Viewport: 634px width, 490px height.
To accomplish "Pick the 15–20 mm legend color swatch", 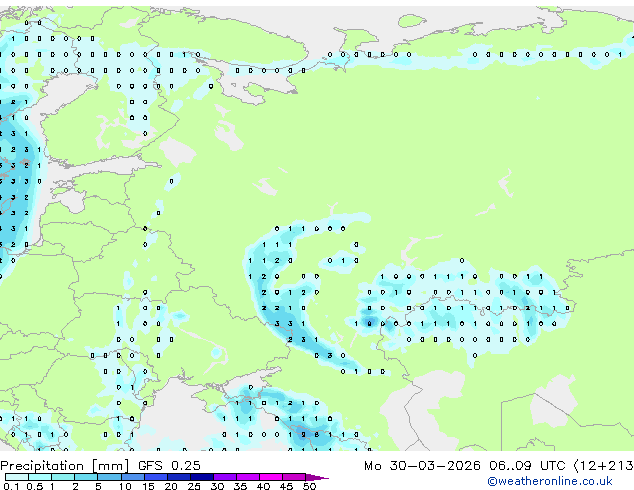I will pyautogui.click(x=156, y=477).
